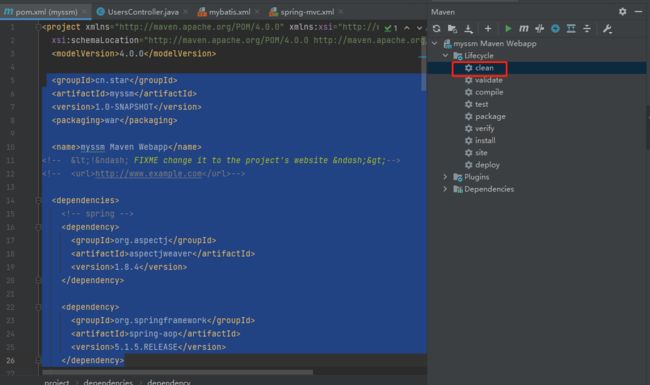Click the Plugins folder icon
The width and height of the screenshot is (650, 385).
[458, 177]
